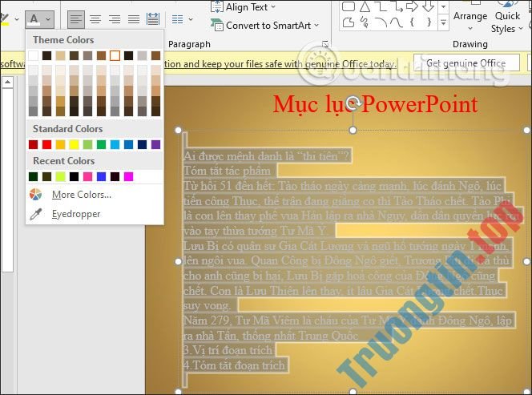Click the Eyedropper pipette icon
This screenshot has width=532, height=395.
click(35, 214)
